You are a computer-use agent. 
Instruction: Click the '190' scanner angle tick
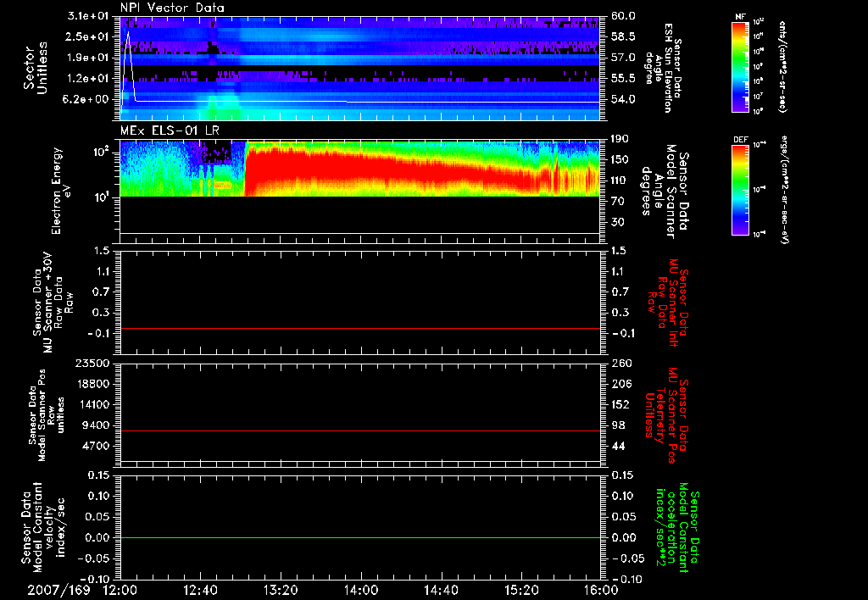[620, 139]
